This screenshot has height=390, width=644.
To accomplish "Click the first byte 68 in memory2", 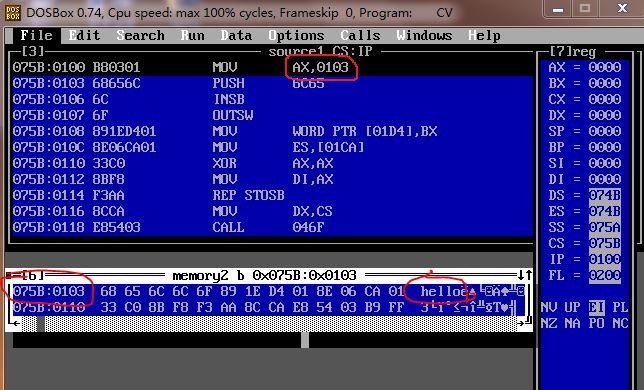I will point(108,291).
